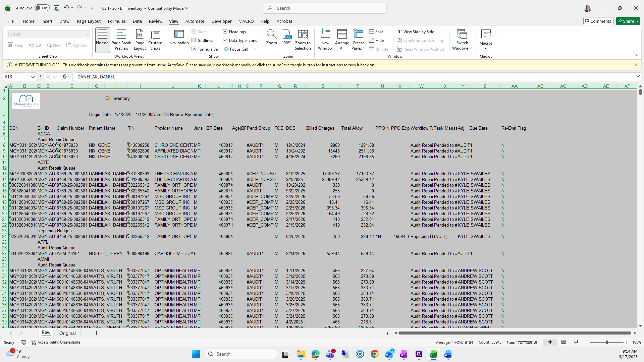The height and width of the screenshot is (362, 644).
Task: Click the AutoSave instructions link
Action: click(x=219, y=65)
